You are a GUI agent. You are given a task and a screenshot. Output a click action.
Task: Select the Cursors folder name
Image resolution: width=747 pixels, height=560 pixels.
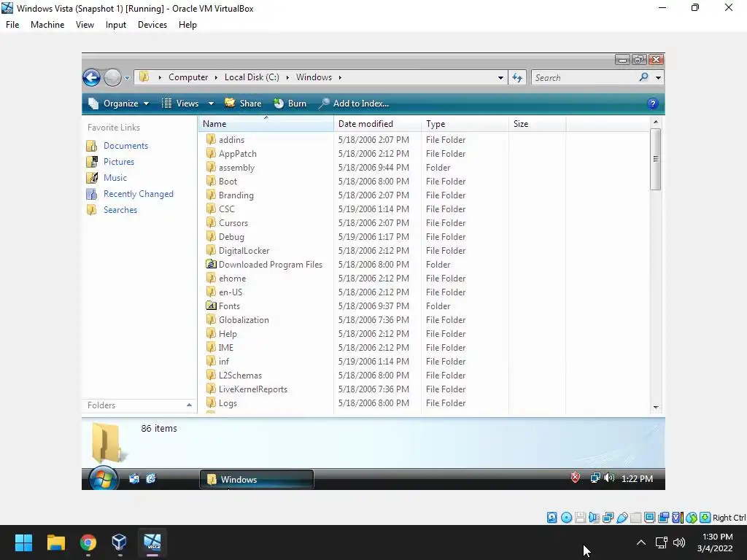(x=233, y=223)
